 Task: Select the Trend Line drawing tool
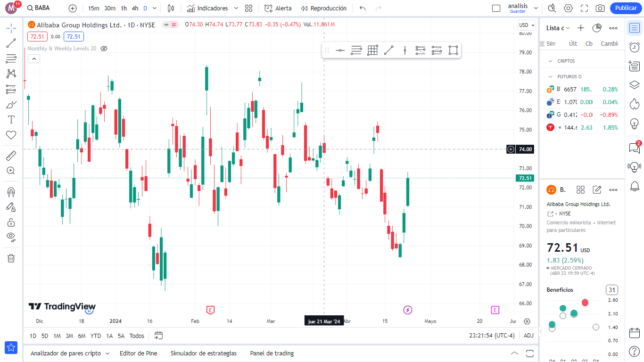click(11, 43)
